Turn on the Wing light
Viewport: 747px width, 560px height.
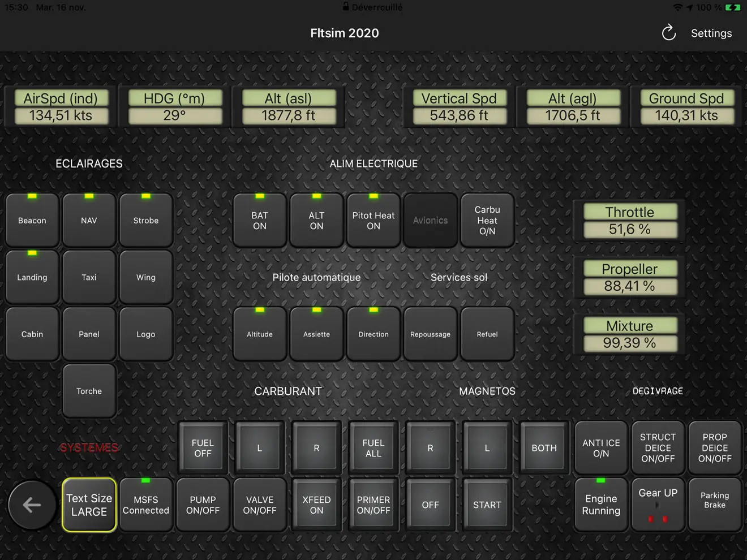point(146,277)
